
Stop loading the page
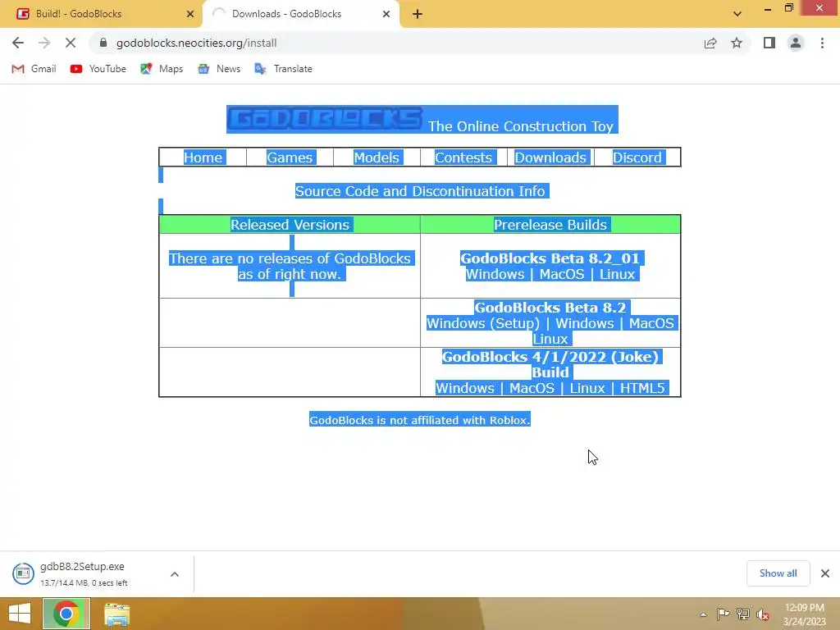[x=71, y=43]
